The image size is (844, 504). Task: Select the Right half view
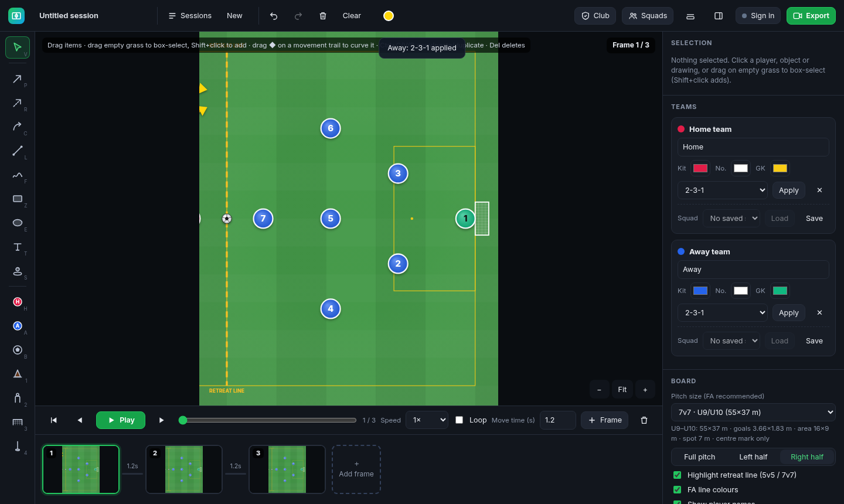[x=807, y=457]
